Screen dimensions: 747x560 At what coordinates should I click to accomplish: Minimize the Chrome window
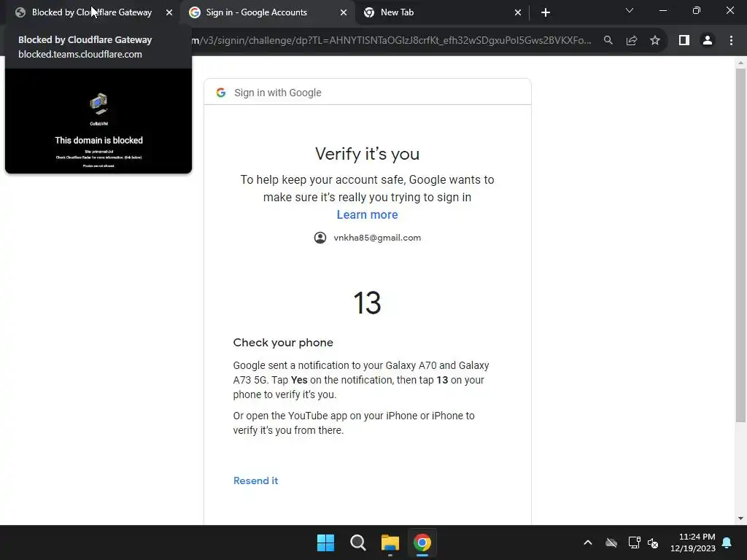coord(662,10)
